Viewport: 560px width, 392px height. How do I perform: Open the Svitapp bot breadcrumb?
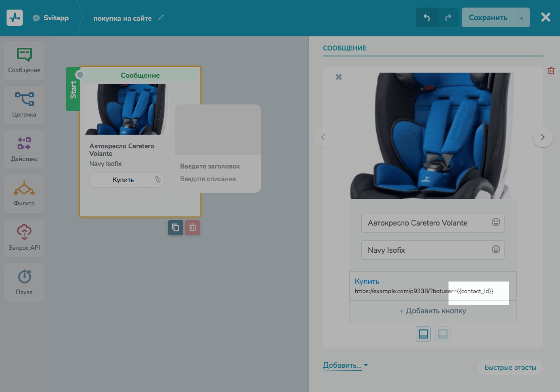pyautogui.click(x=51, y=18)
